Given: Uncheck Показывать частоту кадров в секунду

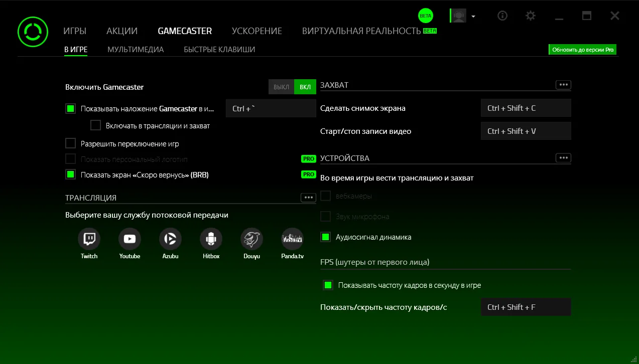Looking at the screenshot, I should (x=328, y=285).
